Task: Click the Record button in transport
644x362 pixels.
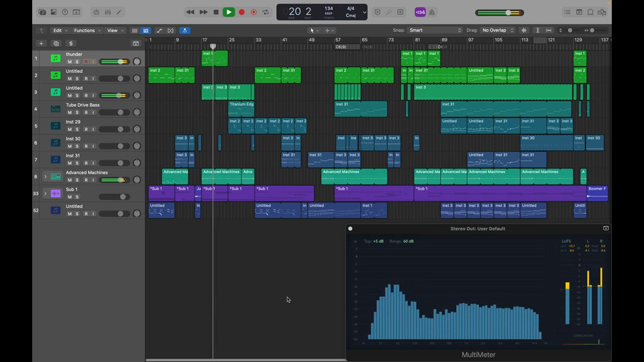Action: point(241,12)
